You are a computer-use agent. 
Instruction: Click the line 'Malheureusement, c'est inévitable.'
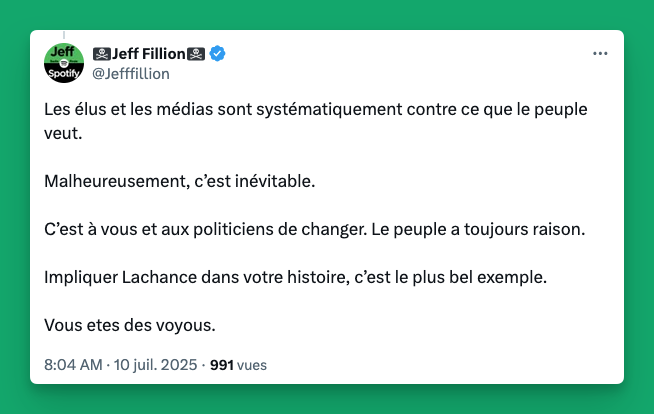180,181
